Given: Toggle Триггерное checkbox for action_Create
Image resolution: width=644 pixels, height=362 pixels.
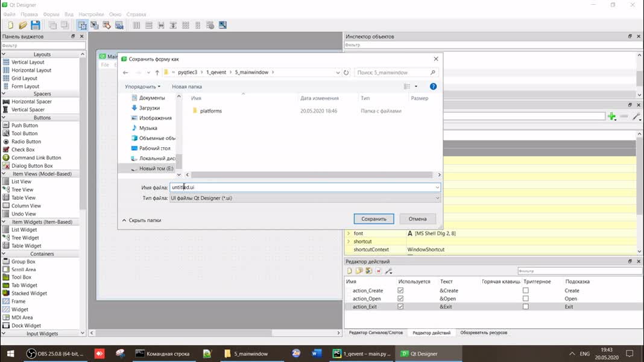Looking at the screenshot, I should 526,290.
